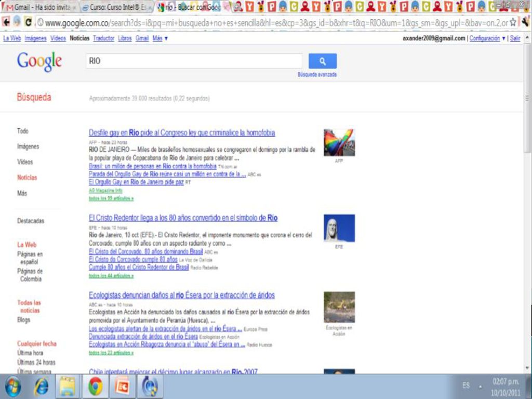Click the browser reload button
Viewport: 532px width, 399px height.
(x=29, y=22)
